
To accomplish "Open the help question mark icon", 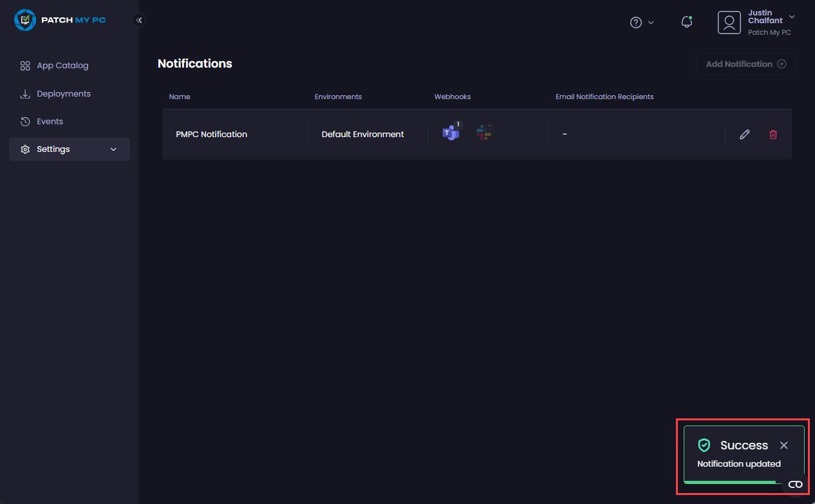I will point(636,23).
